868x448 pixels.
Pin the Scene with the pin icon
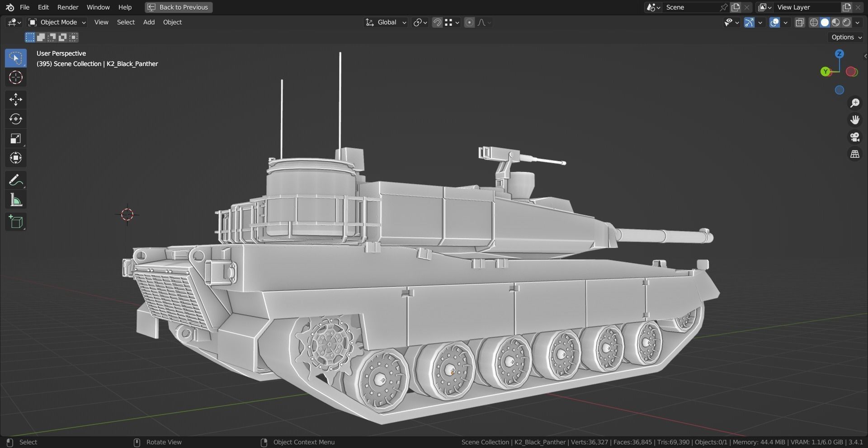coord(723,7)
